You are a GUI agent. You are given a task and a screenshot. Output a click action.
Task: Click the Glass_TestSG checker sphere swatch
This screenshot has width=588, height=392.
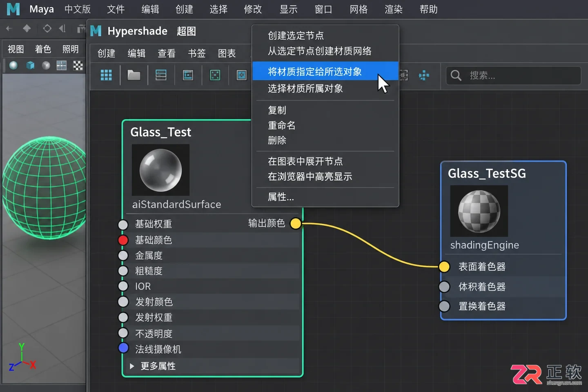[479, 211]
